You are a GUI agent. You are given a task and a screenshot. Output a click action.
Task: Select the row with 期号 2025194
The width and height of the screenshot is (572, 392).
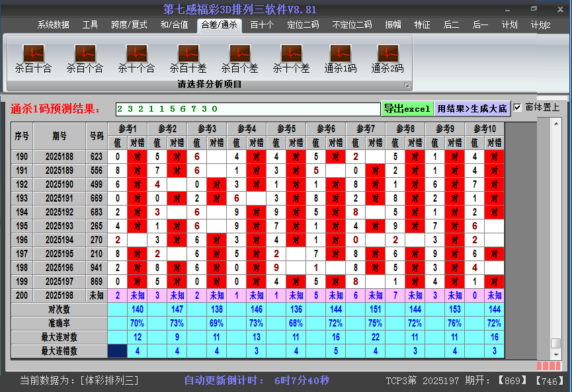[x=257, y=240]
